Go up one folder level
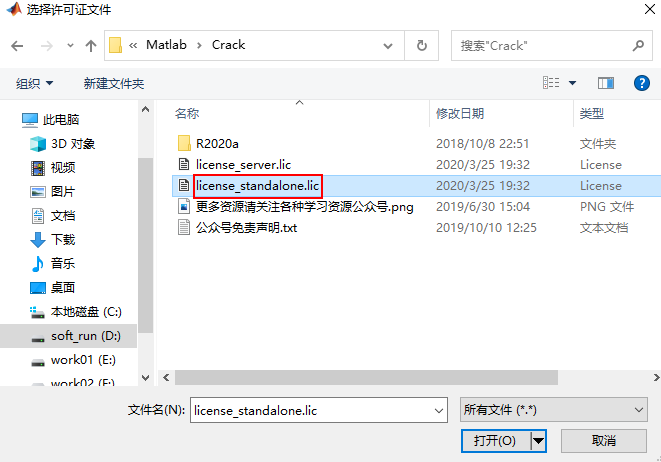The width and height of the screenshot is (661, 462). (x=91, y=46)
